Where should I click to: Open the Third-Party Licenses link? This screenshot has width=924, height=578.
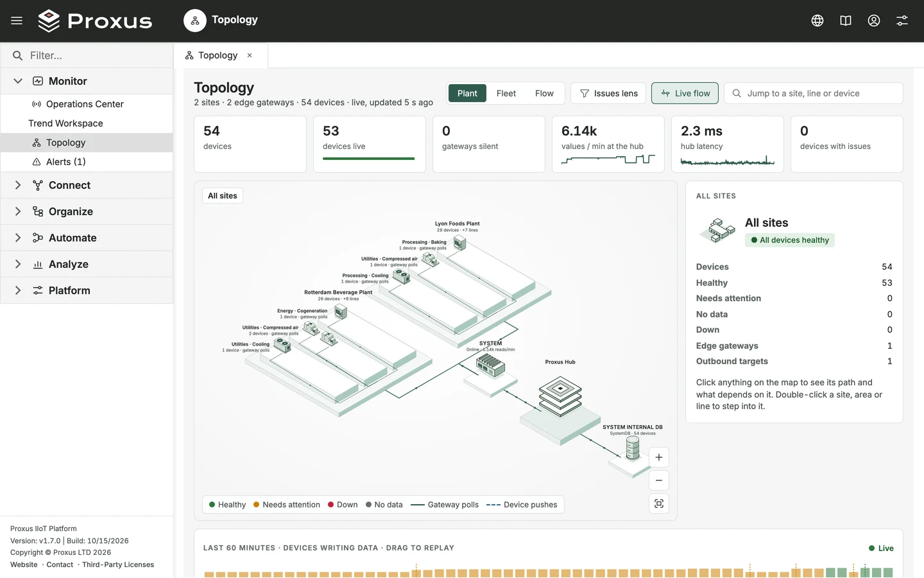[118, 565]
